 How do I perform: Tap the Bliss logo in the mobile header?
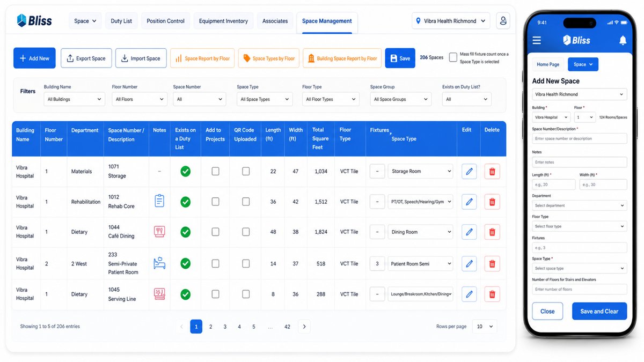pyautogui.click(x=576, y=40)
